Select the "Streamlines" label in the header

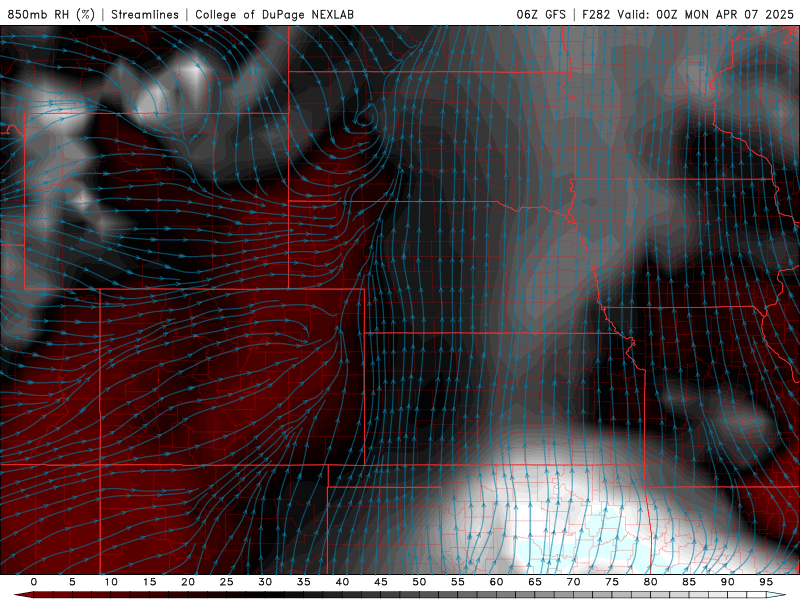(145, 14)
